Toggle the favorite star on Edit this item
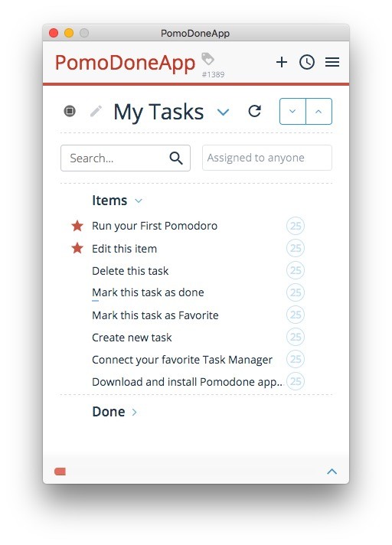The image size is (392, 545). [x=77, y=249]
